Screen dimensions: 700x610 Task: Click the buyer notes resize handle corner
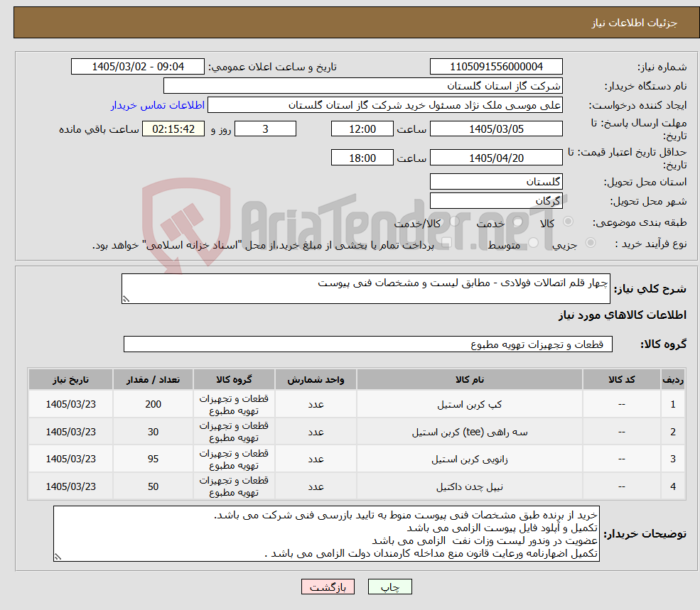[x=58, y=557]
